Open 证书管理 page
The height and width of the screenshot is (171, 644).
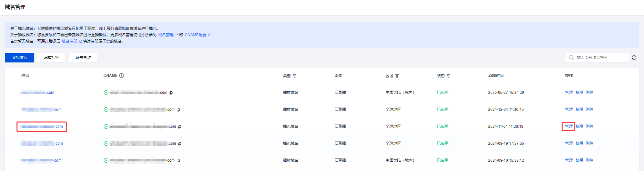pyautogui.click(x=83, y=58)
